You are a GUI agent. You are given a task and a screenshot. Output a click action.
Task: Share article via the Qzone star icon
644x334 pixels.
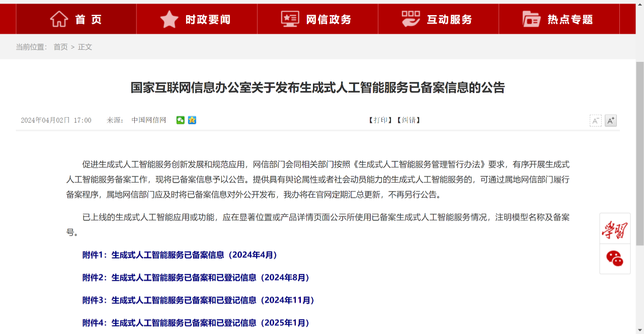click(x=192, y=120)
